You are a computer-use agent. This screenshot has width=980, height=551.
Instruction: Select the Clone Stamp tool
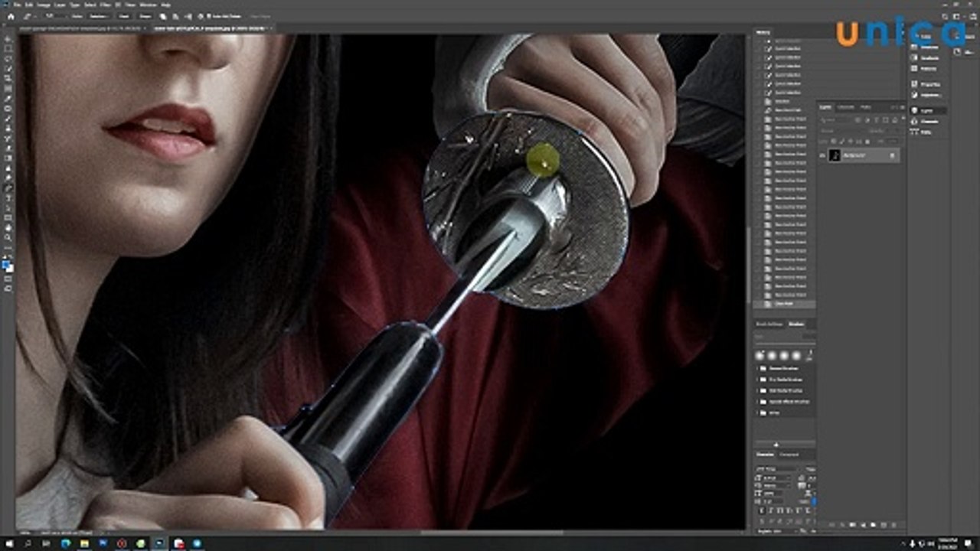8,129
